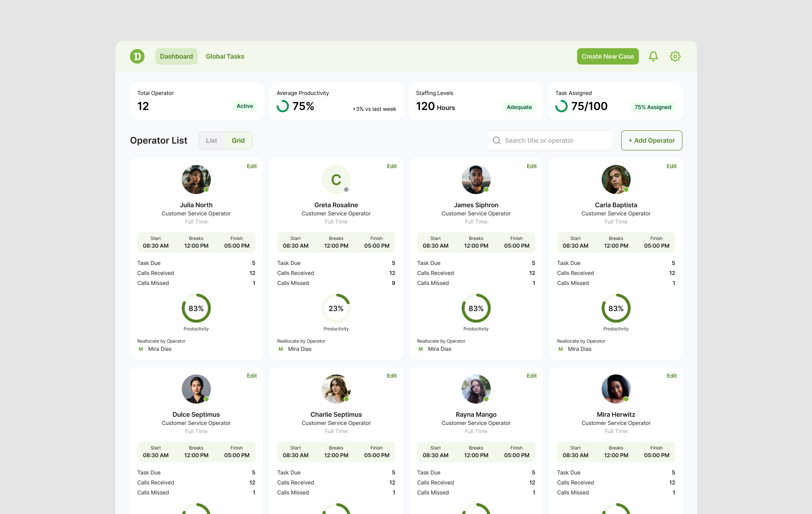Open the Global Tasks tab
812x514 pixels.
point(225,56)
